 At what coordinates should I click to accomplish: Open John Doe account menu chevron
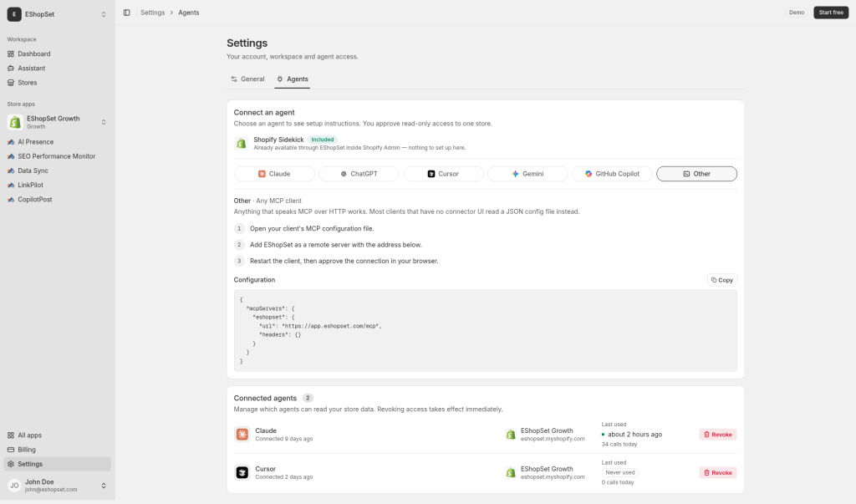(x=104, y=486)
